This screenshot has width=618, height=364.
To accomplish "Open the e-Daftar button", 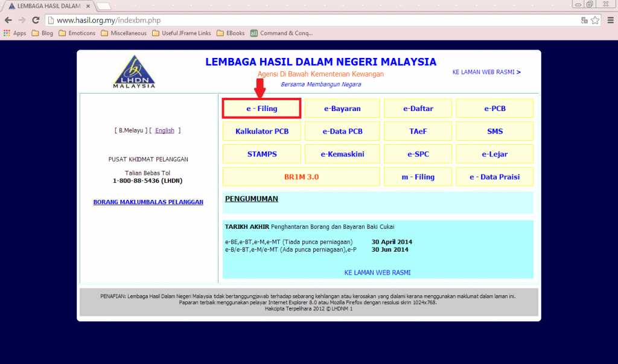I will [418, 109].
